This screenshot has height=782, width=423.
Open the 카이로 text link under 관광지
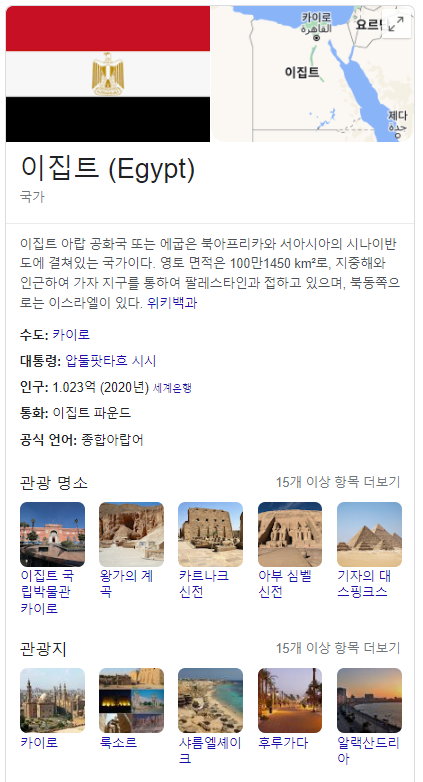tap(39, 743)
